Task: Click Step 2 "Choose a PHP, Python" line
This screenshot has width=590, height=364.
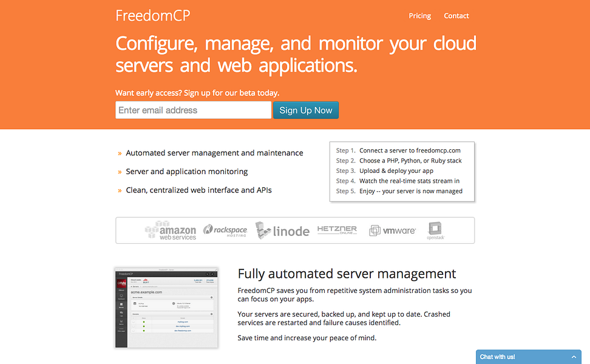Action: 399,161
